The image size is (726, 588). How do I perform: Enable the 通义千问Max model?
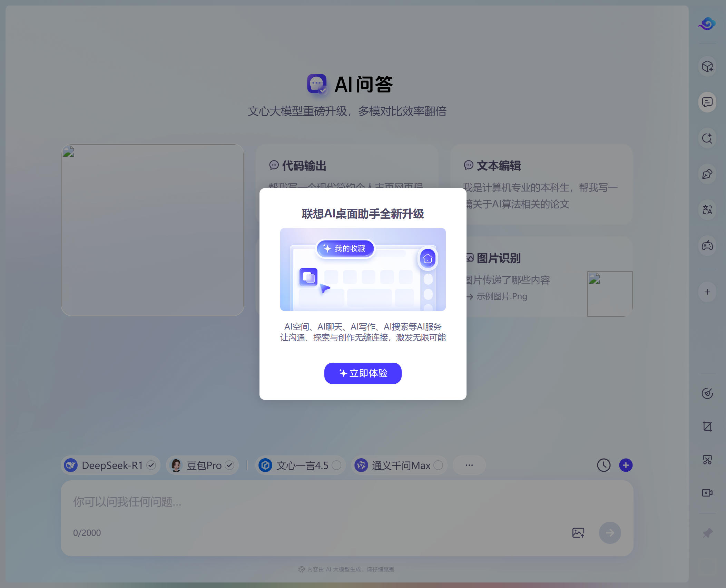(x=438, y=465)
